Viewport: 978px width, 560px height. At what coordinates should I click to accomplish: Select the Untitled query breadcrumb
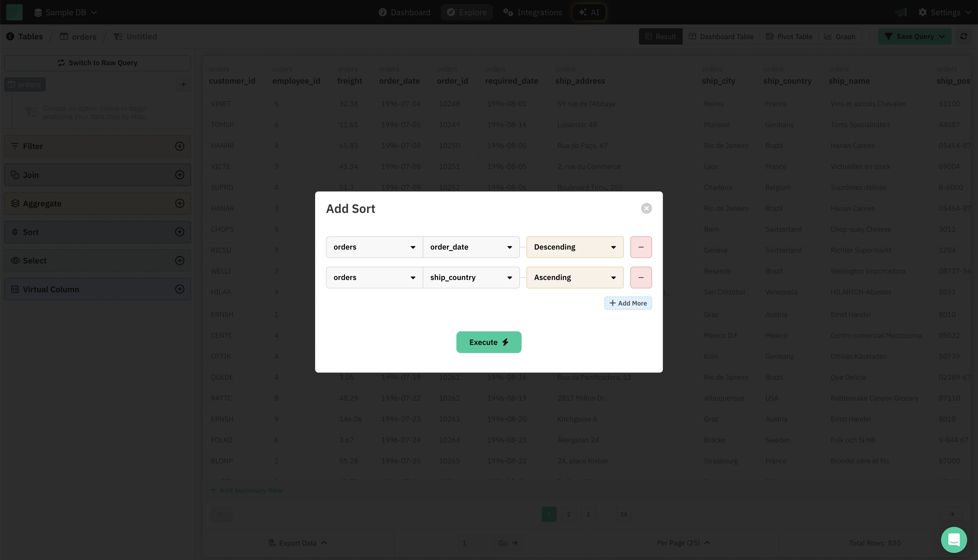[x=135, y=37]
